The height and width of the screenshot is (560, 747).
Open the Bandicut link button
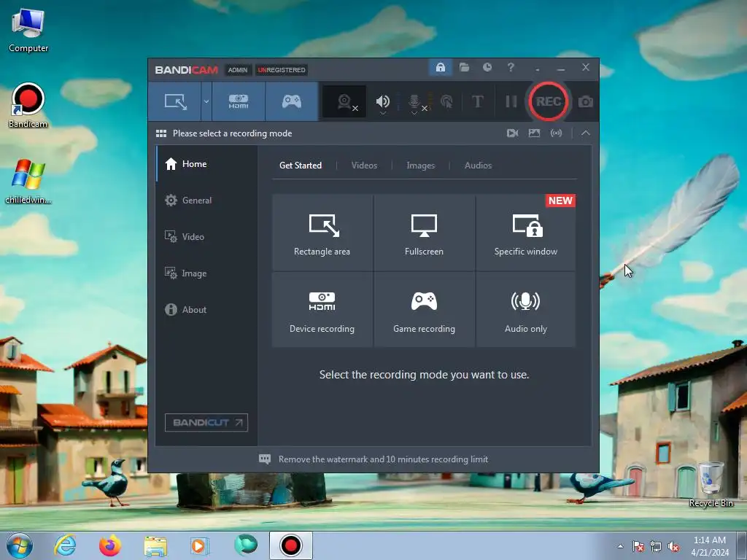[x=206, y=422]
